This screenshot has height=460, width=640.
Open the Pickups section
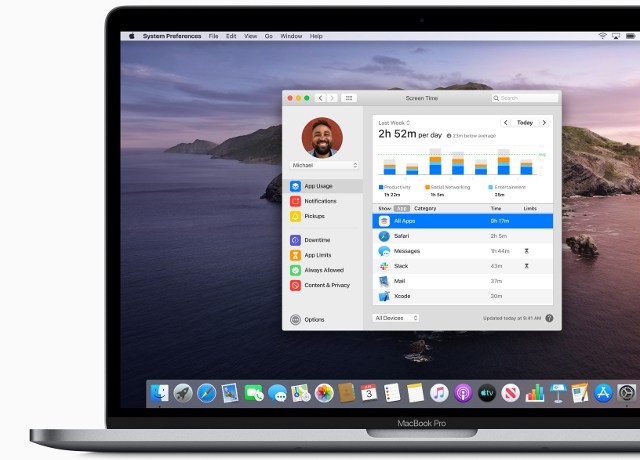[314, 216]
